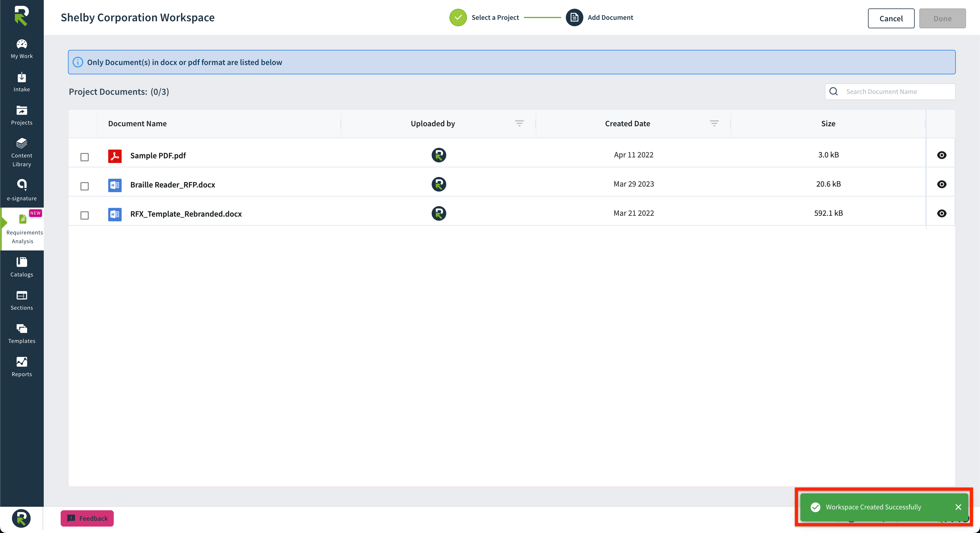Image resolution: width=980 pixels, height=533 pixels.
Task: Click the Project Documents: (0/3) label
Action: pyautogui.click(x=119, y=92)
